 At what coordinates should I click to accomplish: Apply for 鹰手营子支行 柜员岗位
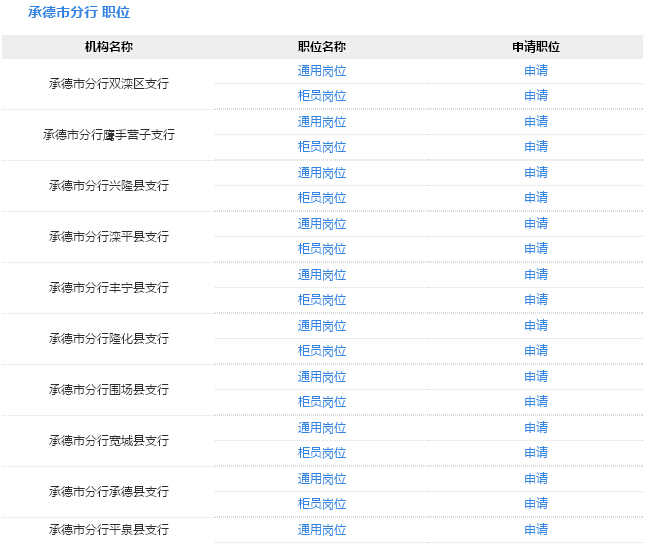point(536,147)
